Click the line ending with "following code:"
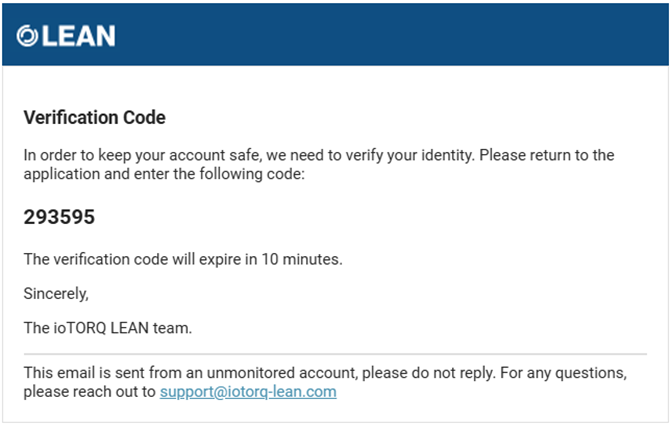Image resolution: width=670 pixels, height=426 pixels. tap(164, 174)
